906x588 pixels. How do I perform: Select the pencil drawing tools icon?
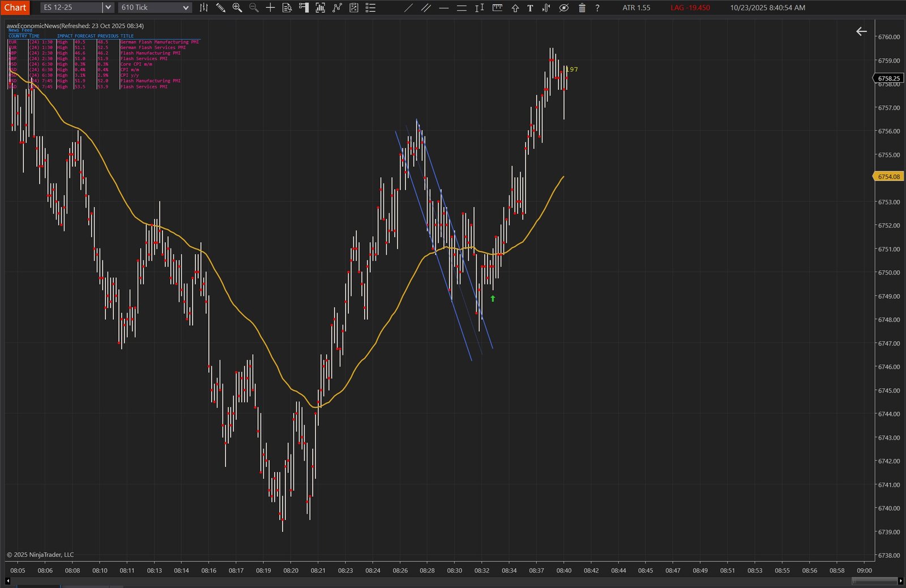[221, 8]
